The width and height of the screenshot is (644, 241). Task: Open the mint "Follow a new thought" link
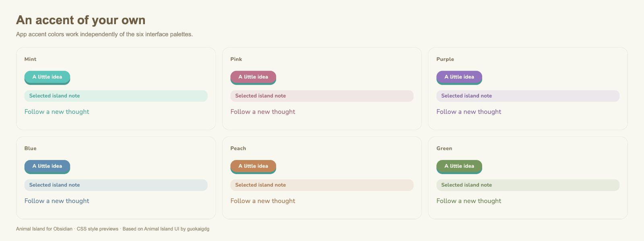[57, 112]
